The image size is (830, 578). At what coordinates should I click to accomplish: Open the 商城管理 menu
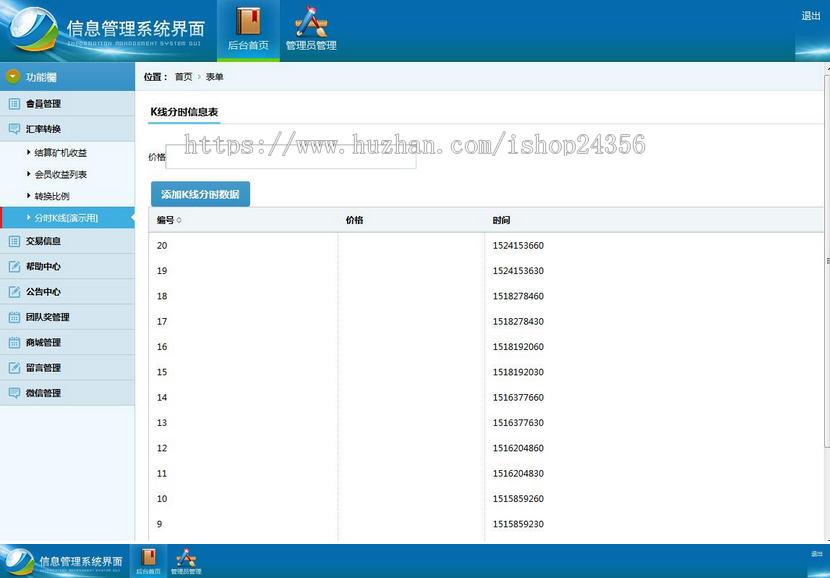pos(67,342)
